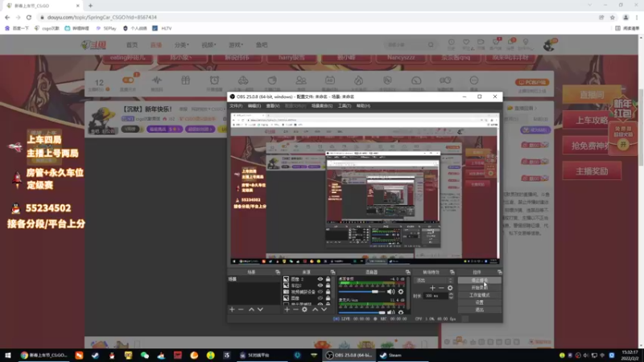Pop out the Scenes dock

[x=278, y=272]
